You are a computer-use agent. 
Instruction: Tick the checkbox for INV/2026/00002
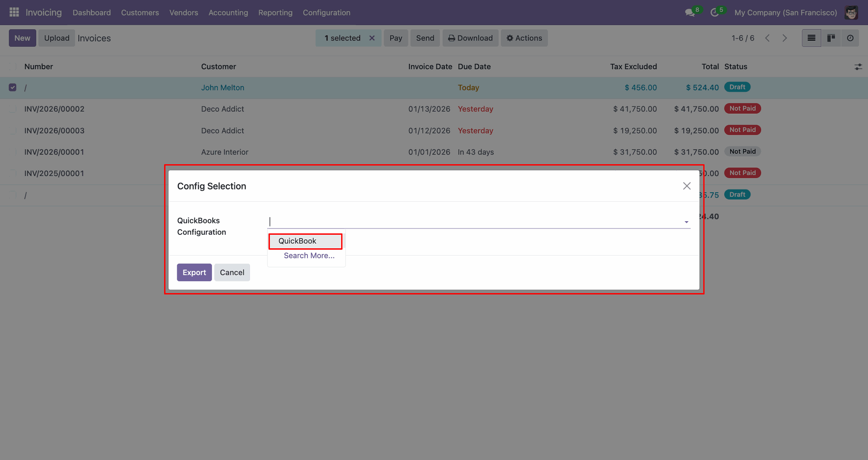pyautogui.click(x=13, y=109)
